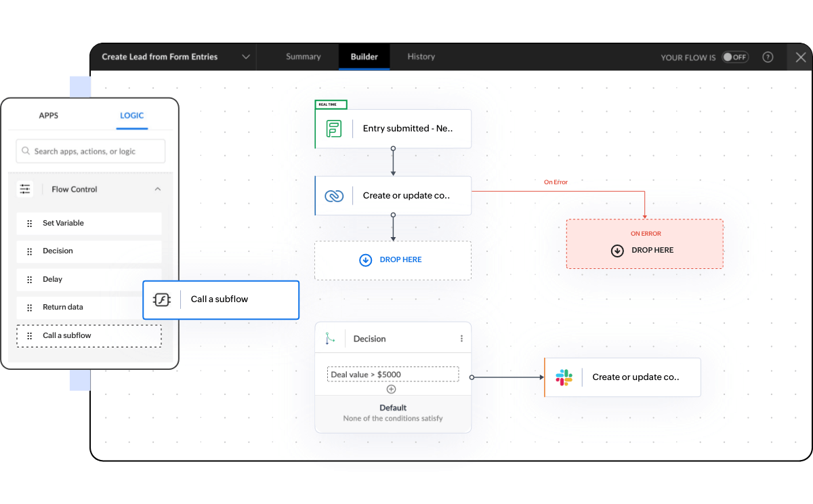
Task: Select the Delay logic item
Action: click(89, 279)
